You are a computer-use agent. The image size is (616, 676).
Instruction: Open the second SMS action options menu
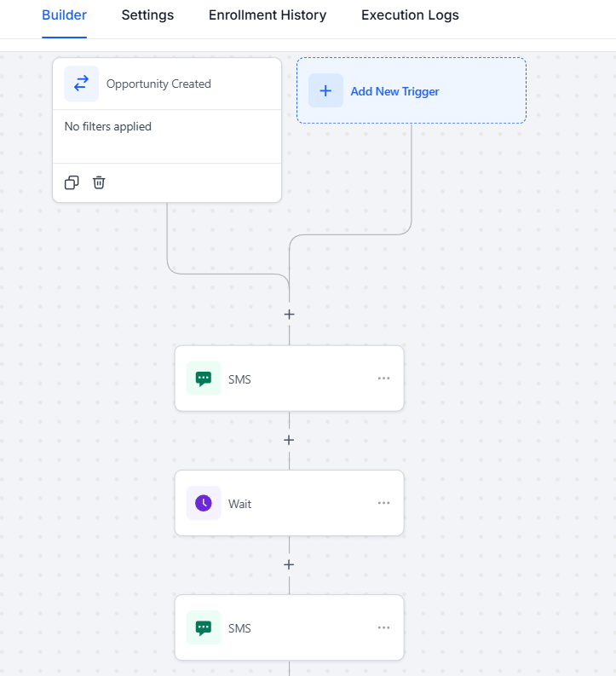click(x=383, y=627)
